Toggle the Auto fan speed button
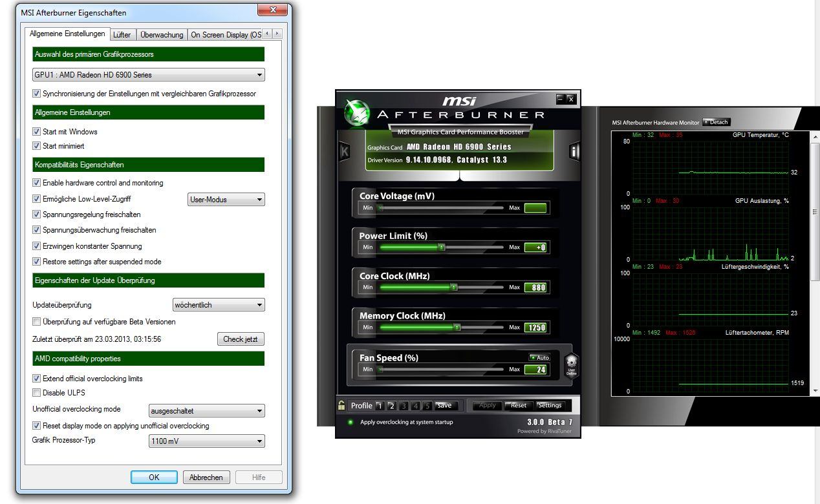The height and width of the screenshot is (504, 820). 539,357
